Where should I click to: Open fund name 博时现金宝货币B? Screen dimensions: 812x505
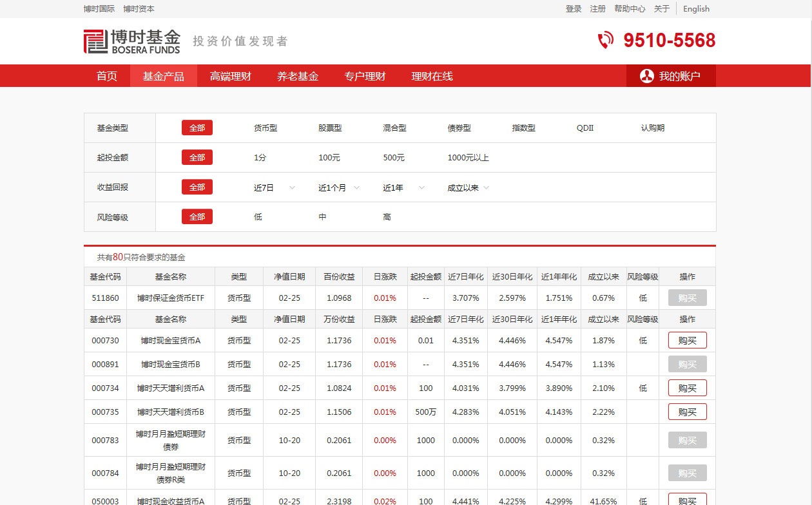click(x=171, y=365)
